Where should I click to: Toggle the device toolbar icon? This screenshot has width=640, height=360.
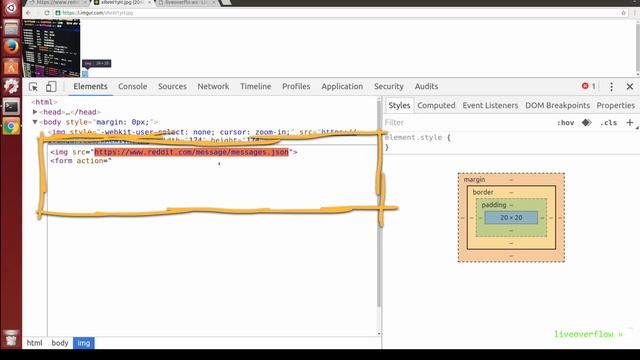[51, 87]
